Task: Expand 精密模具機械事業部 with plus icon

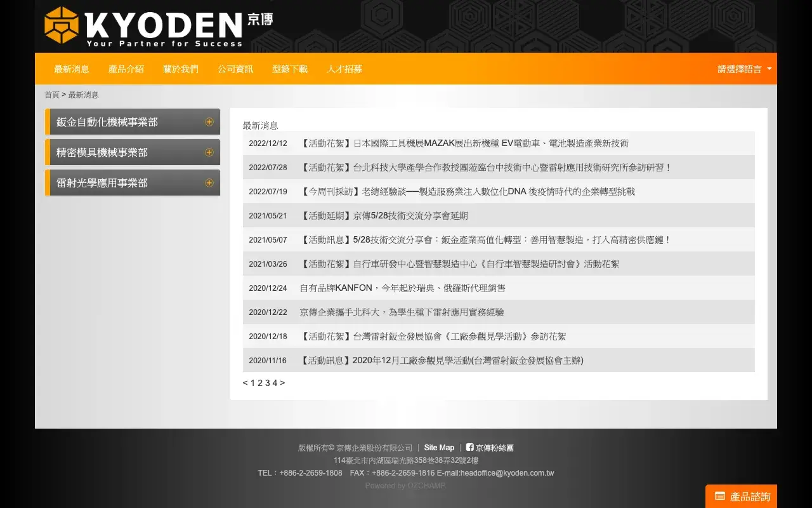Action: (x=209, y=152)
